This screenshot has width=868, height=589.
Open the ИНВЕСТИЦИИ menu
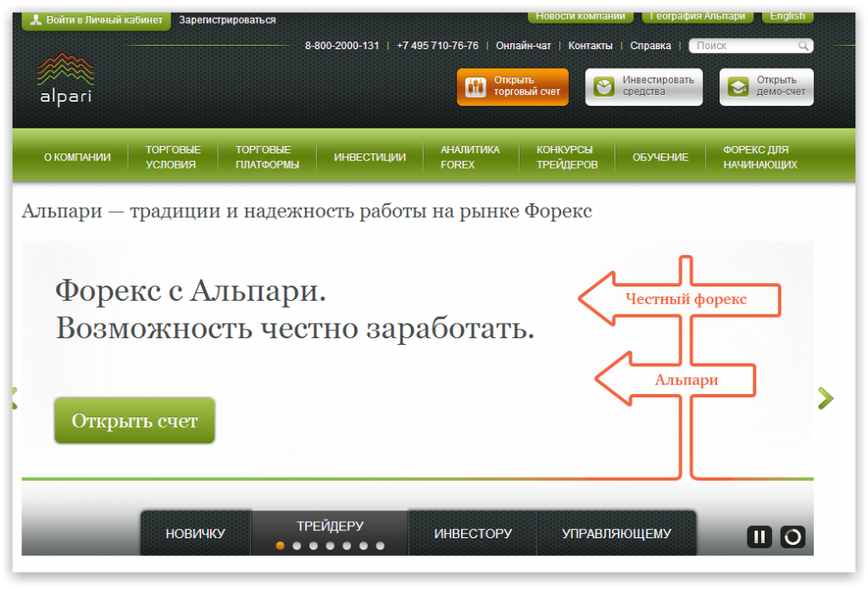click(370, 158)
